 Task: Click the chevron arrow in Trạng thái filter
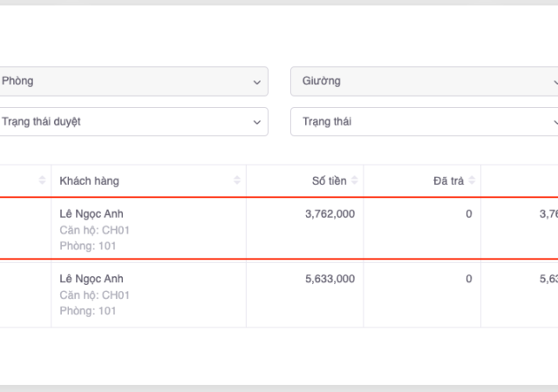pyautogui.click(x=555, y=122)
